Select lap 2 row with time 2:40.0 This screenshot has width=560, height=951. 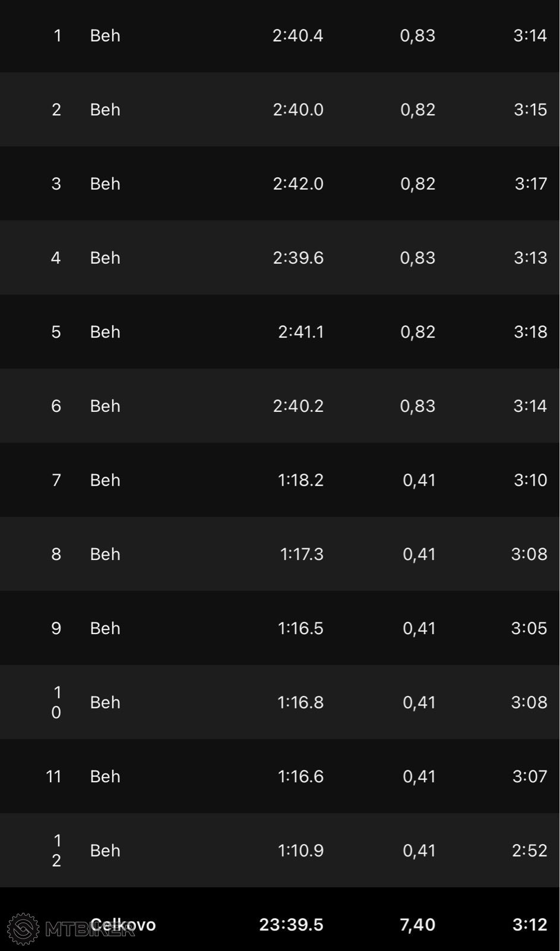click(280, 109)
